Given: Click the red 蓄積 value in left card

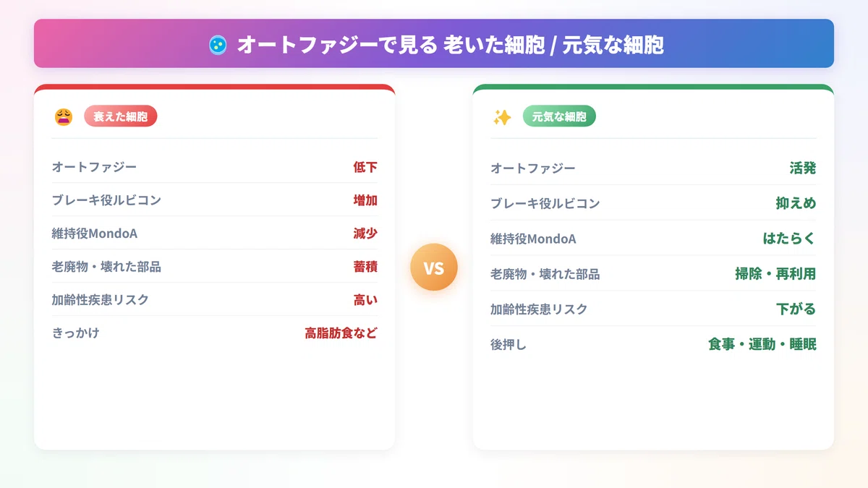Looking at the screenshot, I should tap(365, 267).
